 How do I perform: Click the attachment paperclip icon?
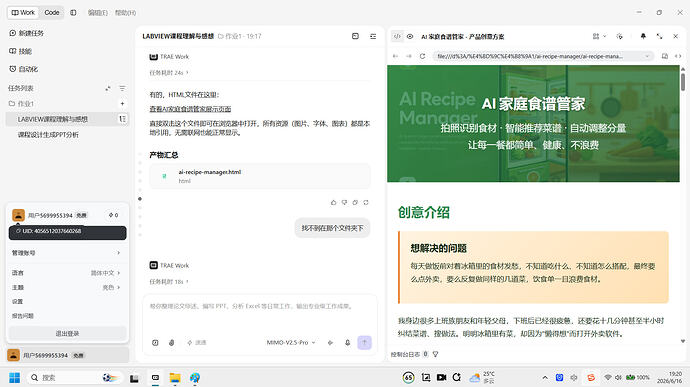point(172,343)
